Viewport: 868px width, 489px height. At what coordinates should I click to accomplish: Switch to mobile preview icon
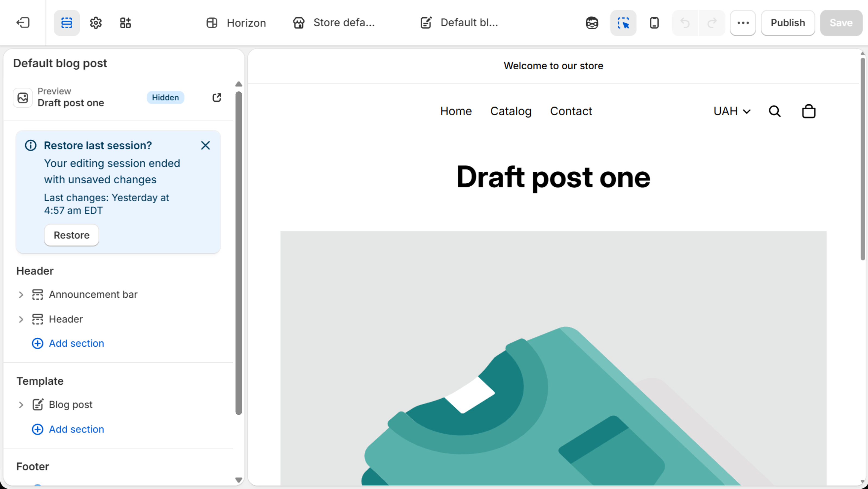(x=654, y=23)
